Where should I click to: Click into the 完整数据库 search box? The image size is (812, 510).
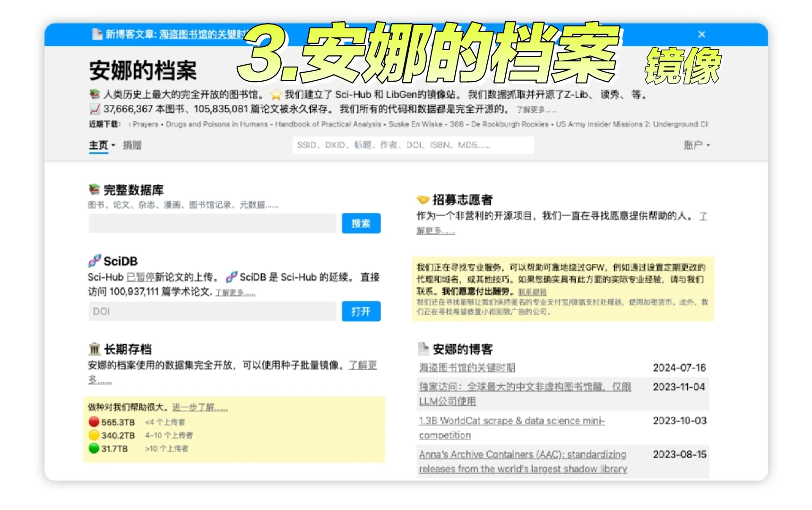[x=212, y=223]
